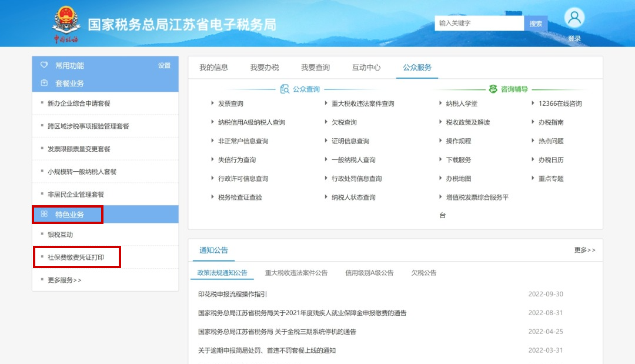Screen dimensions: 635x364
Task: Switch to the 我要办税 tab
Action: tap(265, 67)
